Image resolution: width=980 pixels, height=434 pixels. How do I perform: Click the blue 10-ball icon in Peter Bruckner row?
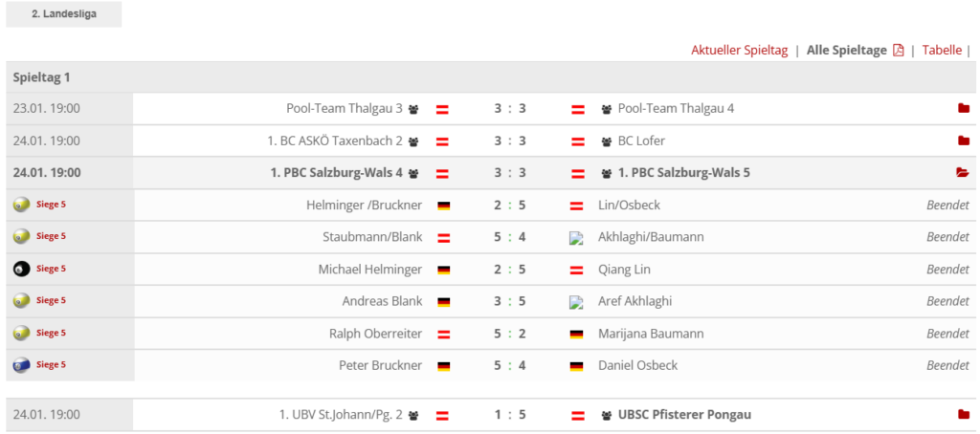click(x=22, y=364)
